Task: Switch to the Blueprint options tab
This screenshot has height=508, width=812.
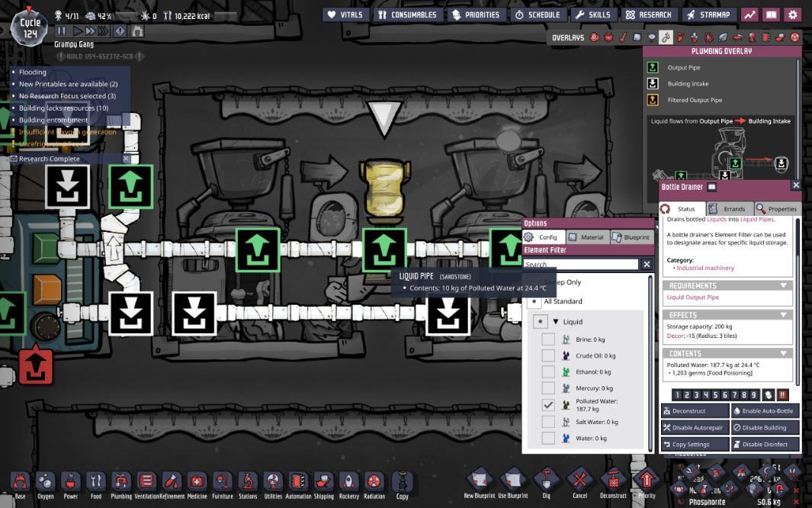Action: pos(632,236)
